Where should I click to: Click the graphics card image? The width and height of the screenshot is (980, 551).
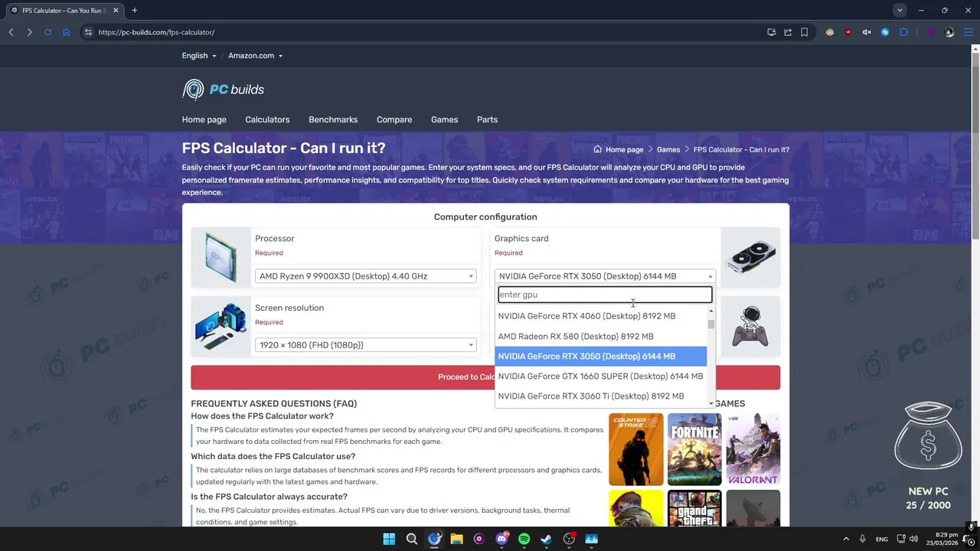click(750, 257)
